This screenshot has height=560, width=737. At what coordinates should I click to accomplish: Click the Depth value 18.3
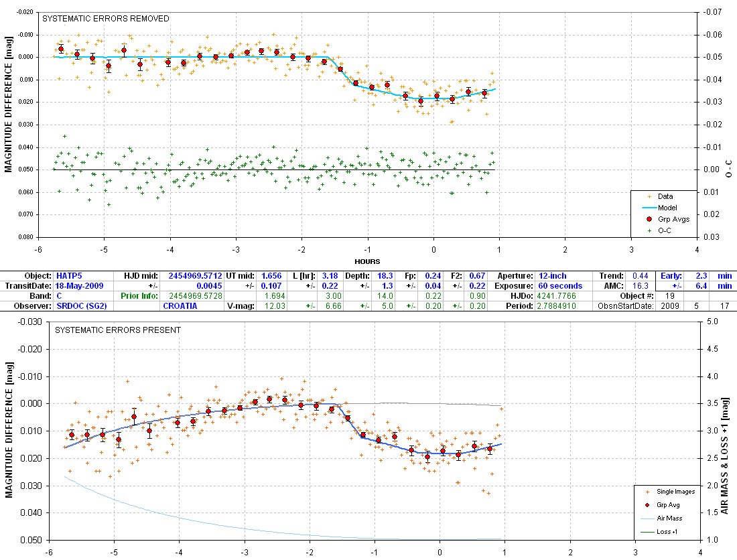tap(385, 276)
